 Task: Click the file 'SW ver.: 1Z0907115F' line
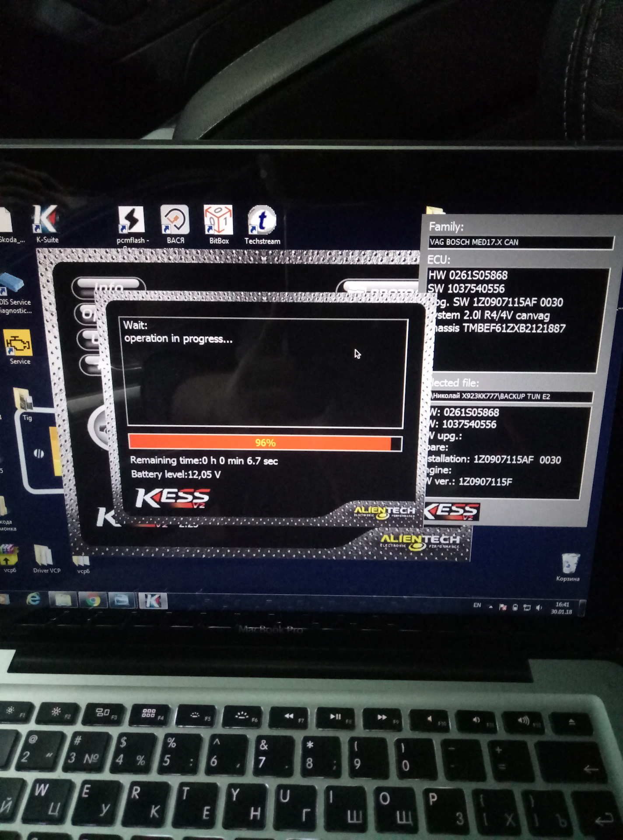tap(470, 482)
